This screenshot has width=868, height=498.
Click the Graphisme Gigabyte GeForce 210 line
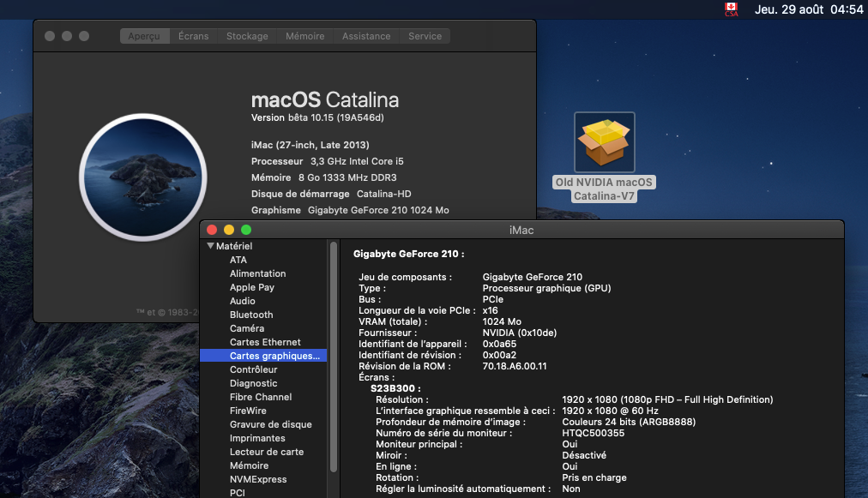[x=350, y=210]
